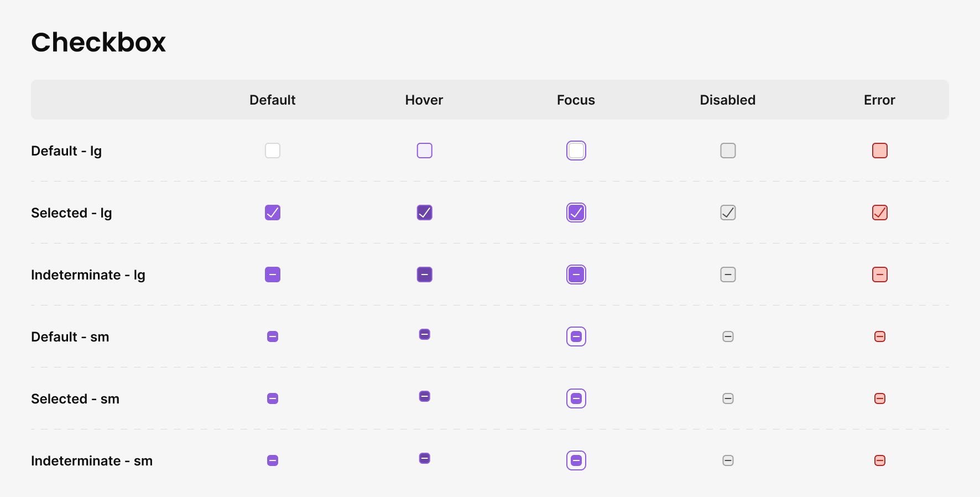Toggle Selected - sm checkbox in Hover column
980x497 pixels.
click(425, 396)
